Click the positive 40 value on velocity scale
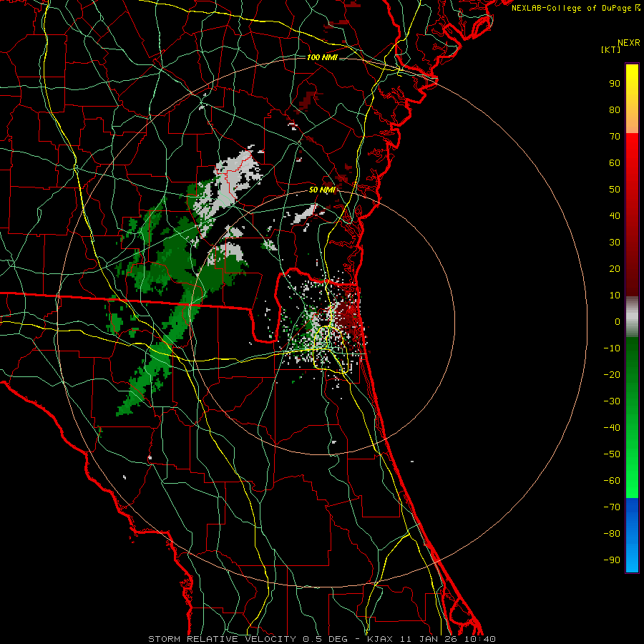The height and width of the screenshot is (644, 644). point(615,216)
